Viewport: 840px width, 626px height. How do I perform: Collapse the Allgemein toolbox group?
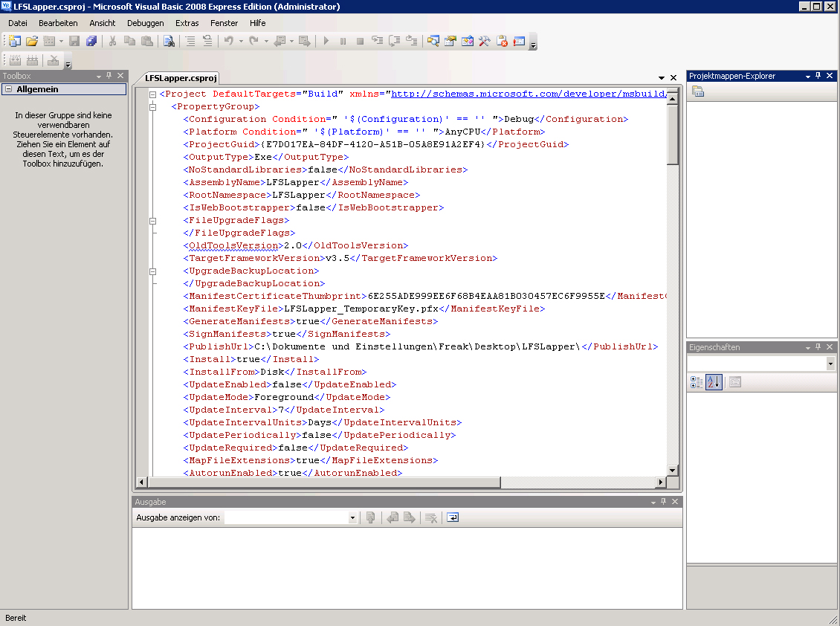coord(9,89)
